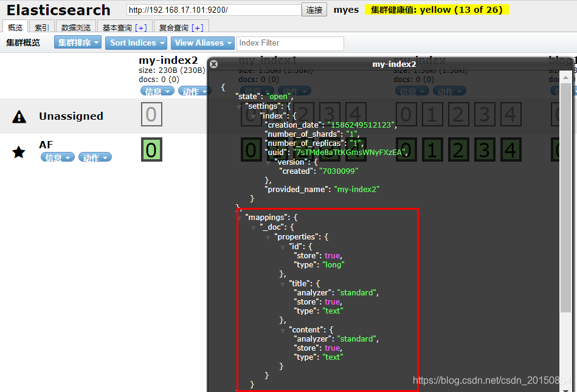577x392 pixels.
Task: Click "store": true under id
Action: point(318,256)
